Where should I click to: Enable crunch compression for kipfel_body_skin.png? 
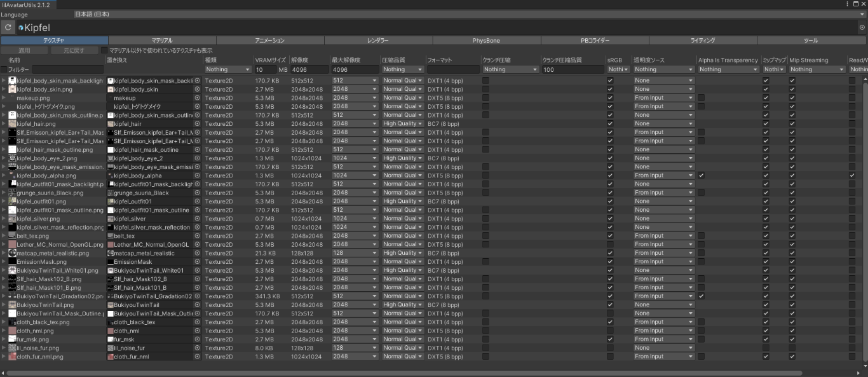pyautogui.click(x=485, y=90)
